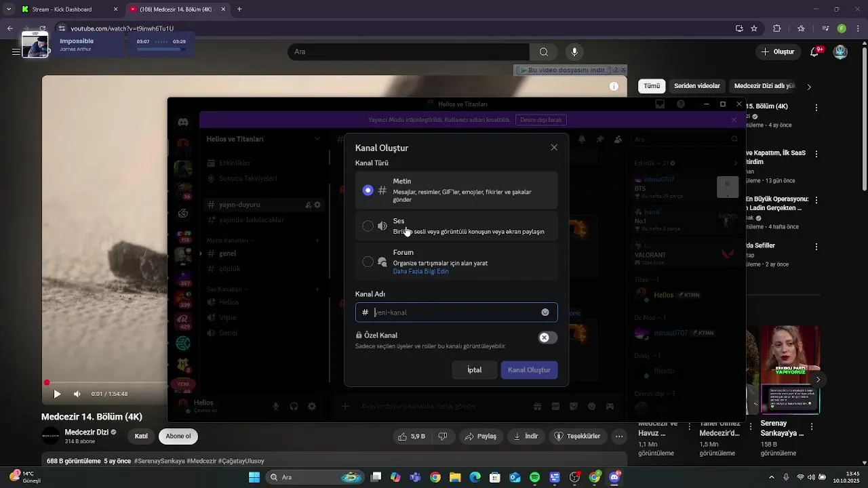Open emoji picker in channel name field
868x488 pixels.
545,312
